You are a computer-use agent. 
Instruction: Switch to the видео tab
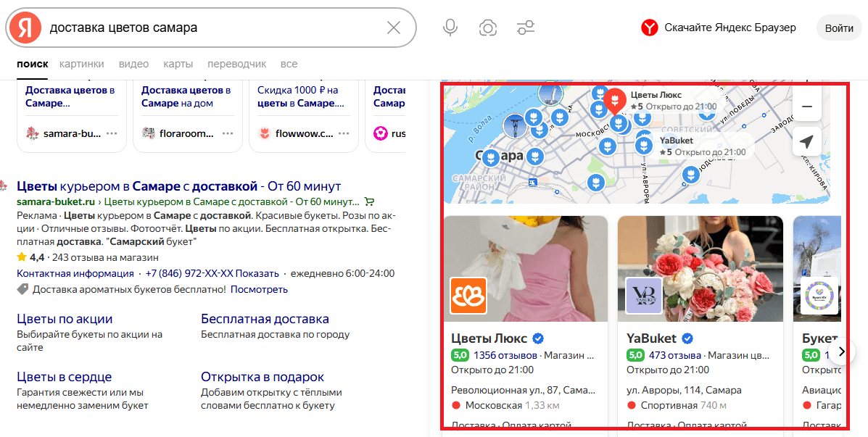click(x=134, y=64)
